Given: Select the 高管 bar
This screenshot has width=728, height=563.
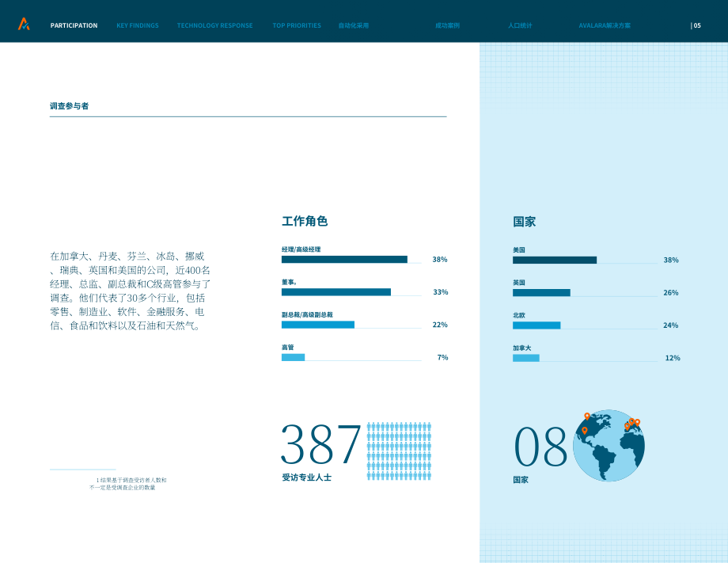Looking at the screenshot, I should 293,357.
